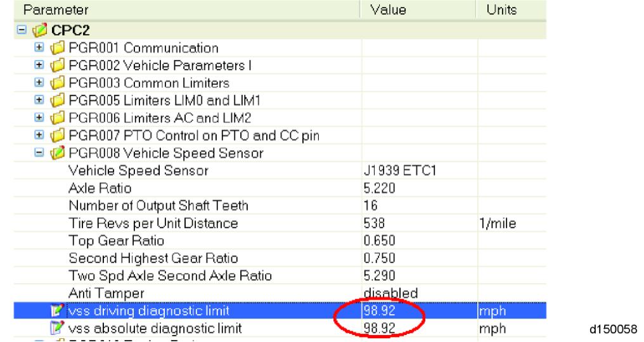Click folder icon beside PGR005 Limiters

pos(58,100)
